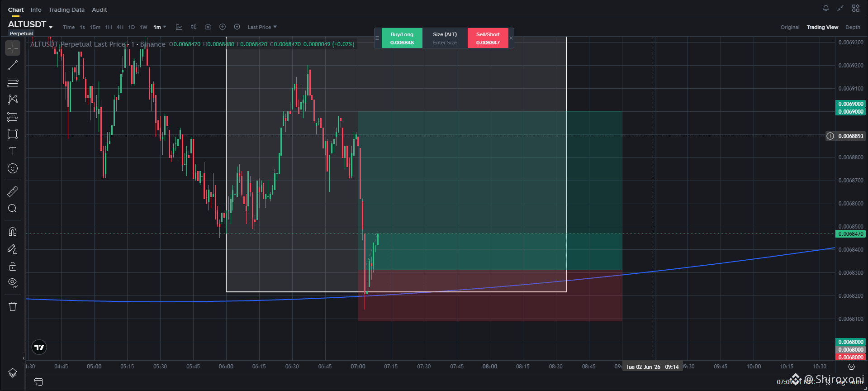Open the emoji icons tool

(x=13, y=168)
